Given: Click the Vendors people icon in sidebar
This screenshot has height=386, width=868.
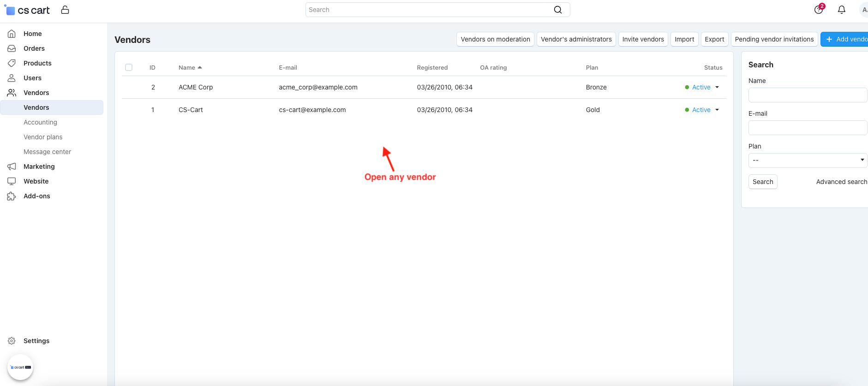Looking at the screenshot, I should click(x=12, y=93).
